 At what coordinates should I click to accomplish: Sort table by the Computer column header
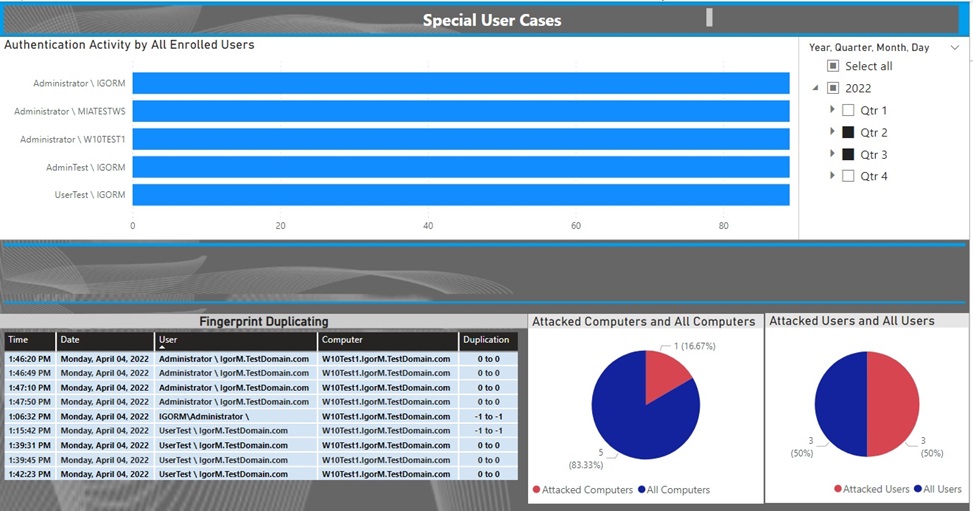point(387,340)
